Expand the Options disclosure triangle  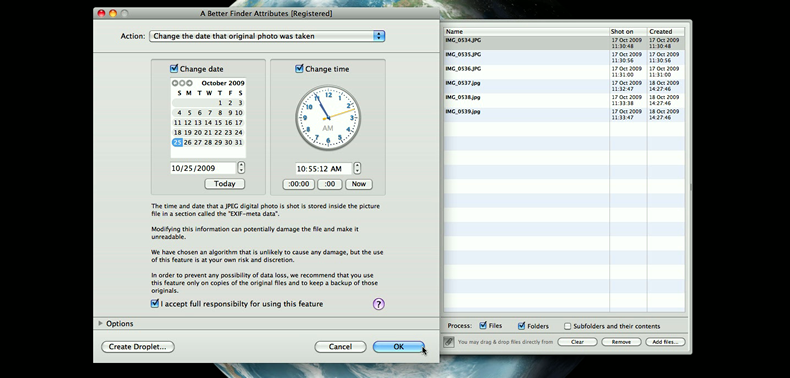point(100,324)
